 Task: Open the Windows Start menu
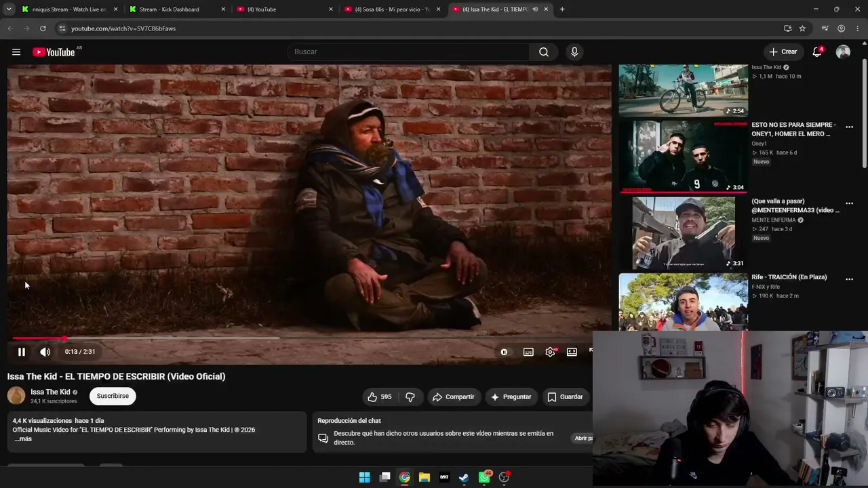365,477
